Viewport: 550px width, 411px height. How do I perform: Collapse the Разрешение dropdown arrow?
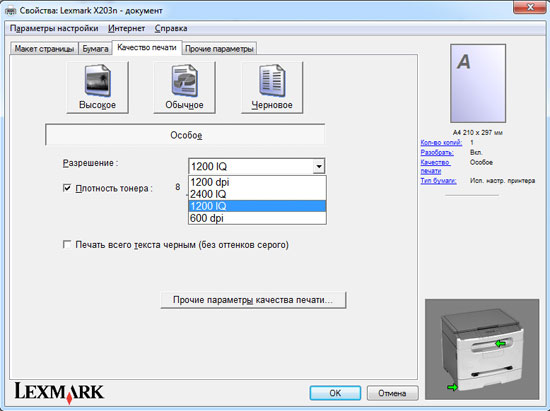click(319, 166)
